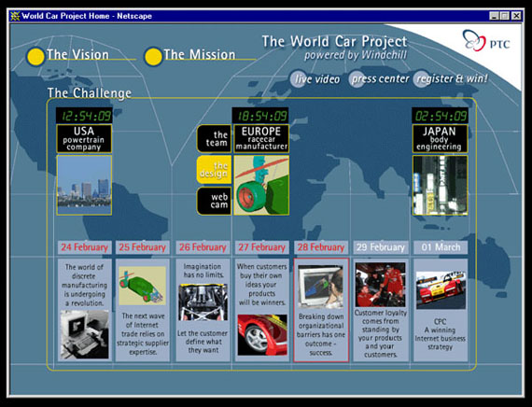Click the Europe clock 18:54:09
This screenshot has height=407, width=532.
pos(260,116)
